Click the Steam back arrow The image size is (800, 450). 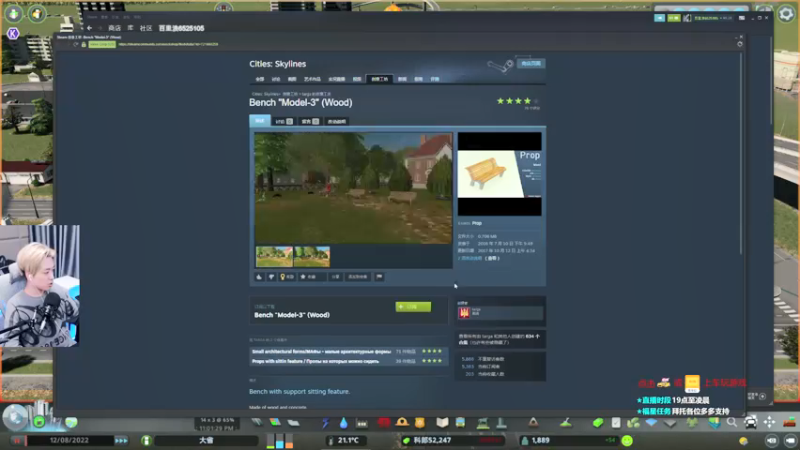click(x=89, y=28)
